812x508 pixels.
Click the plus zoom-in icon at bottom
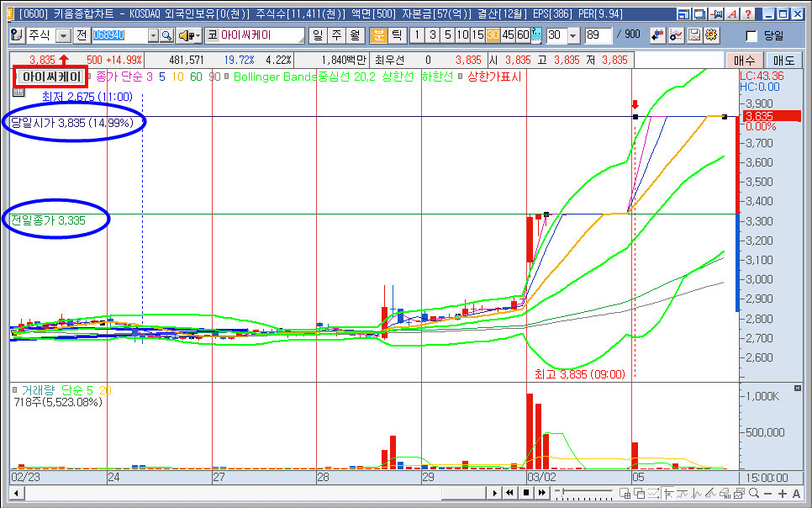point(782,493)
